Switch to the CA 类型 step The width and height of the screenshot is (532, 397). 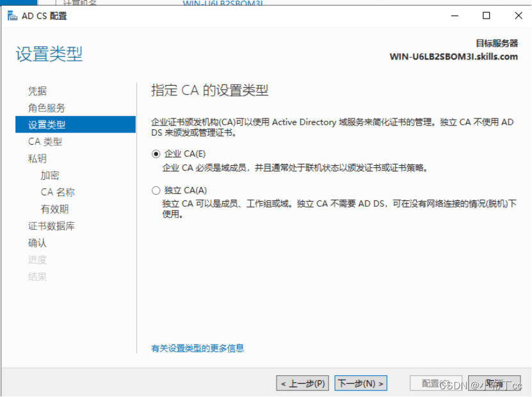45,142
